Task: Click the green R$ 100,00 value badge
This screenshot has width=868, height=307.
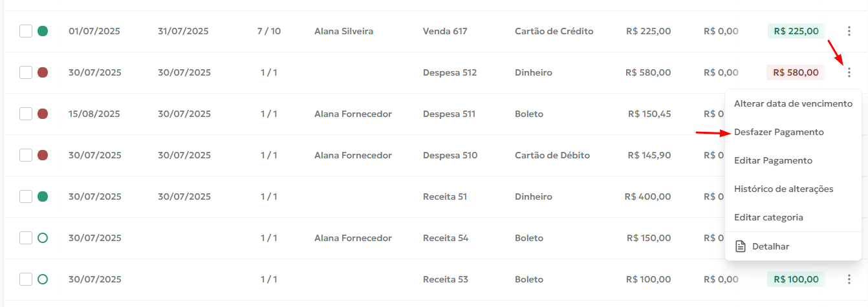Action: [796, 279]
